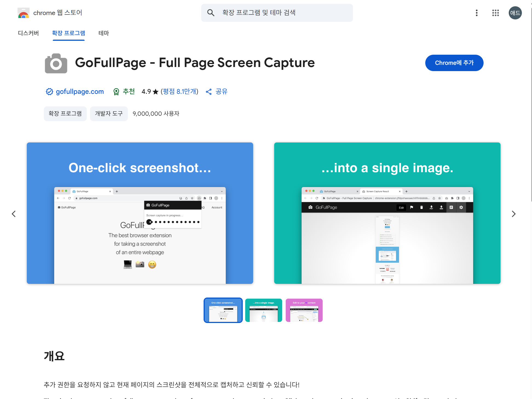The image size is (532, 399).
Task: Switch to the 디스커버 tab
Action: pos(28,33)
